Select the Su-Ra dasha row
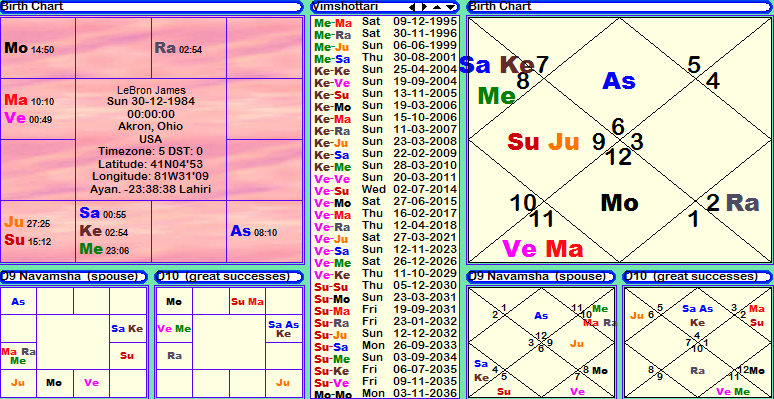774x399 pixels. click(x=386, y=322)
